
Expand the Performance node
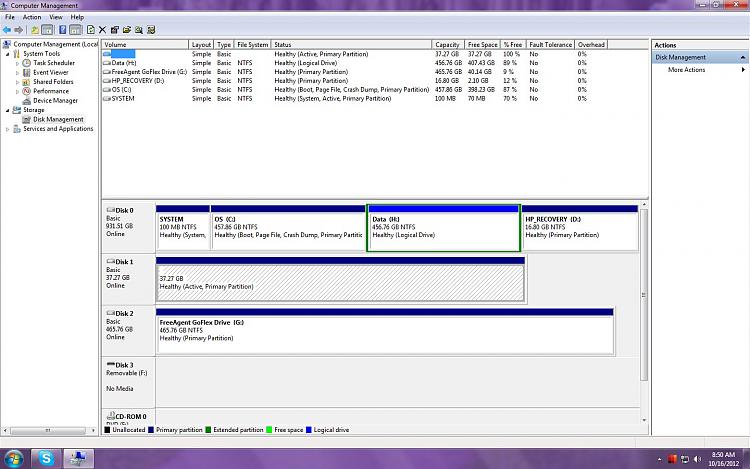[x=18, y=91]
